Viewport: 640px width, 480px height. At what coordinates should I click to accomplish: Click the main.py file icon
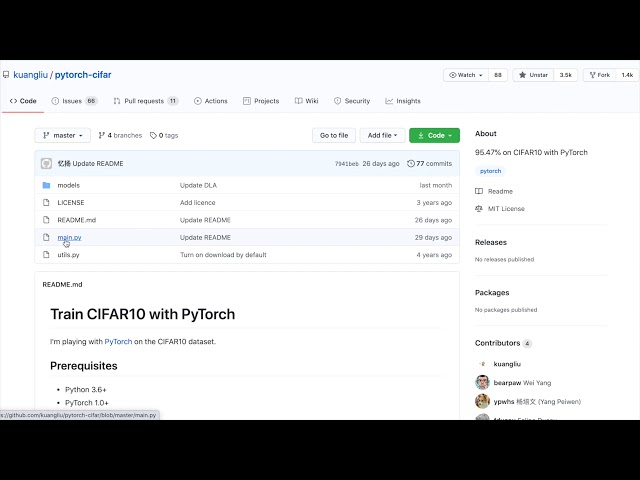[x=46, y=237]
